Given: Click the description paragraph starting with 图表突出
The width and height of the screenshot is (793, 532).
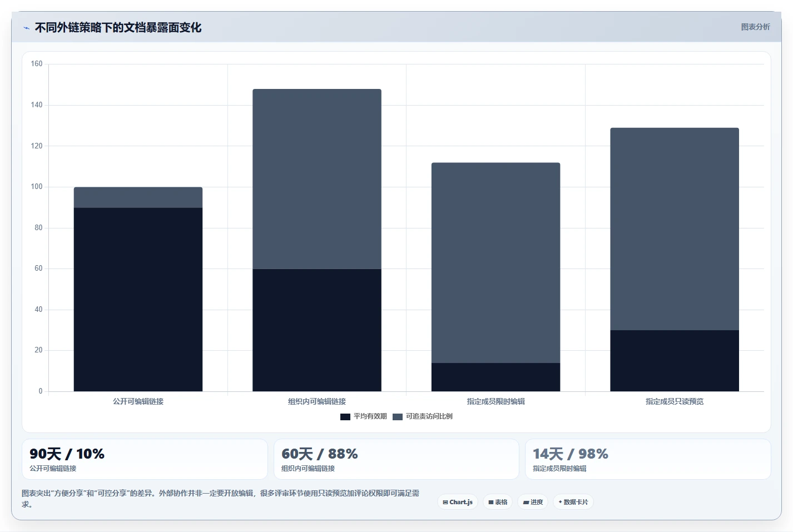Looking at the screenshot, I should (x=221, y=499).
